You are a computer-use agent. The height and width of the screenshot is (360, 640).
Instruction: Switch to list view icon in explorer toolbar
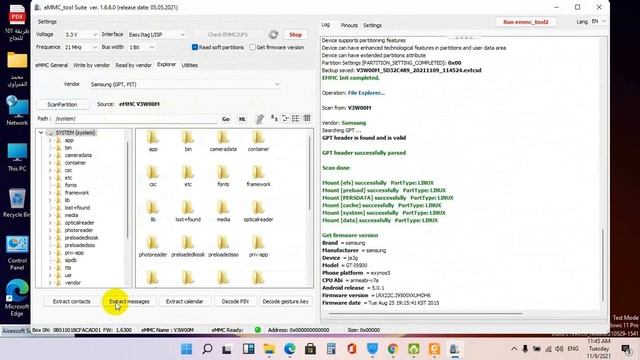[x=296, y=118]
